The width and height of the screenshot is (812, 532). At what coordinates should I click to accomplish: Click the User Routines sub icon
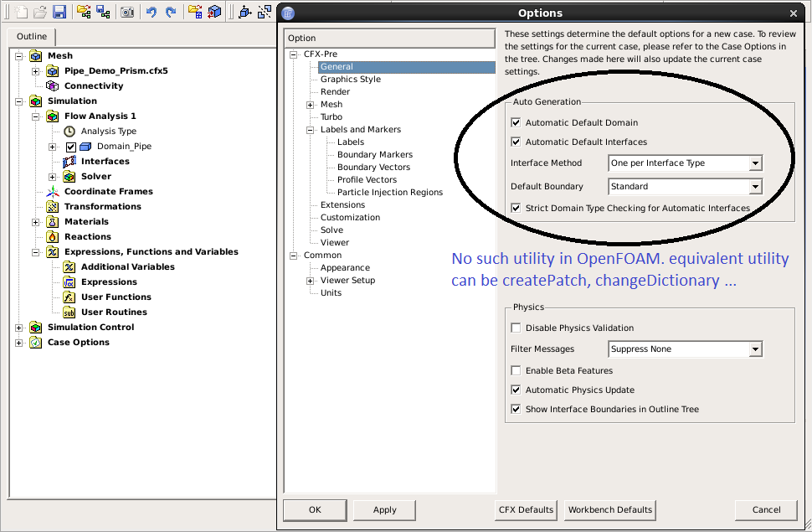(69, 312)
